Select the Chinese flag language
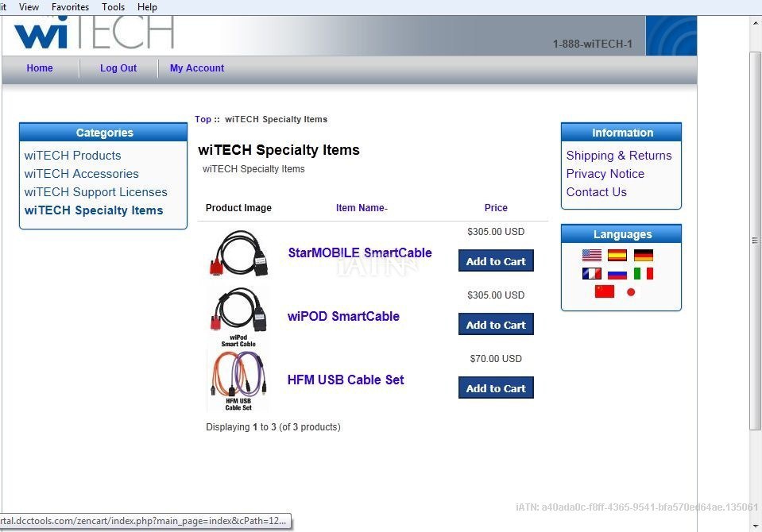The image size is (762, 532). 605,291
